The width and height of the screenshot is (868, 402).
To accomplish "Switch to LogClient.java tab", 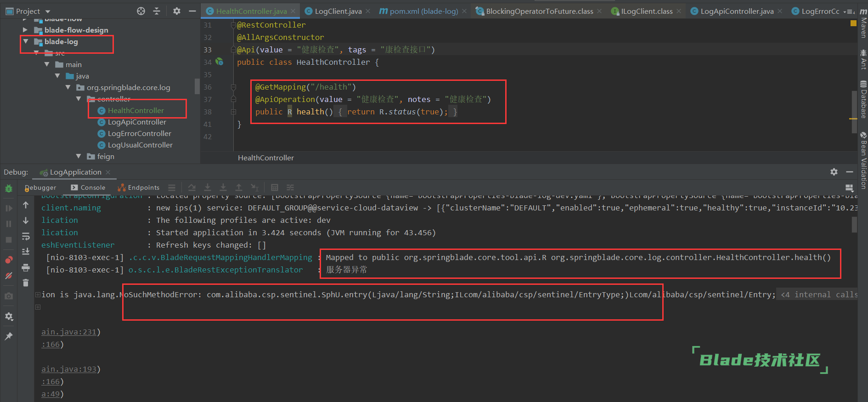I will (338, 11).
